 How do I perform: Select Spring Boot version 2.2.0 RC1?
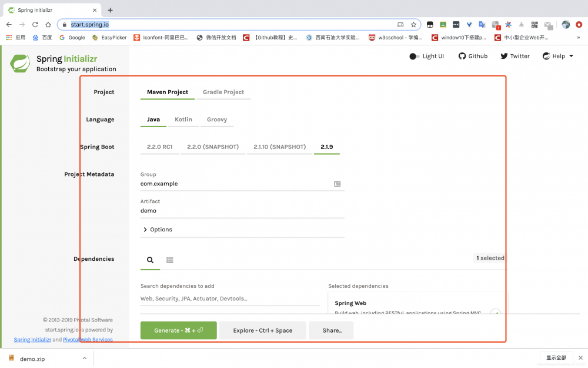coord(160,147)
